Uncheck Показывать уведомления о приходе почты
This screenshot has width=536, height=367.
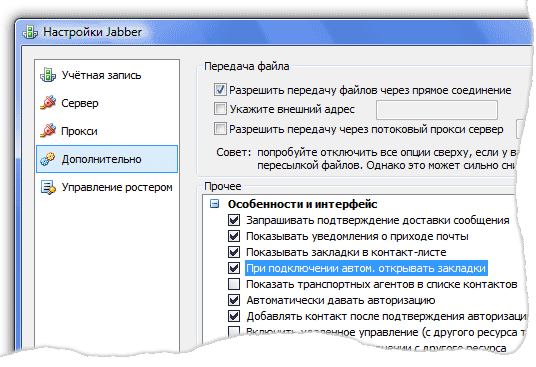click(234, 236)
